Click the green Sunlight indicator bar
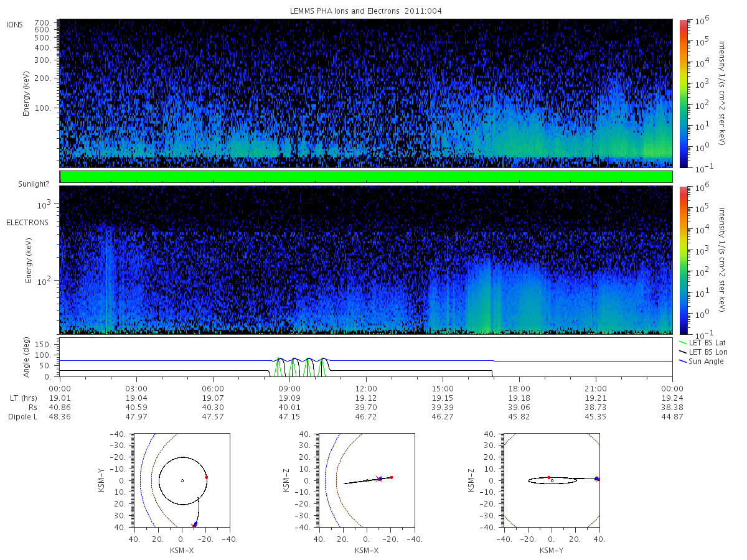The width and height of the screenshot is (747, 560). (x=366, y=177)
